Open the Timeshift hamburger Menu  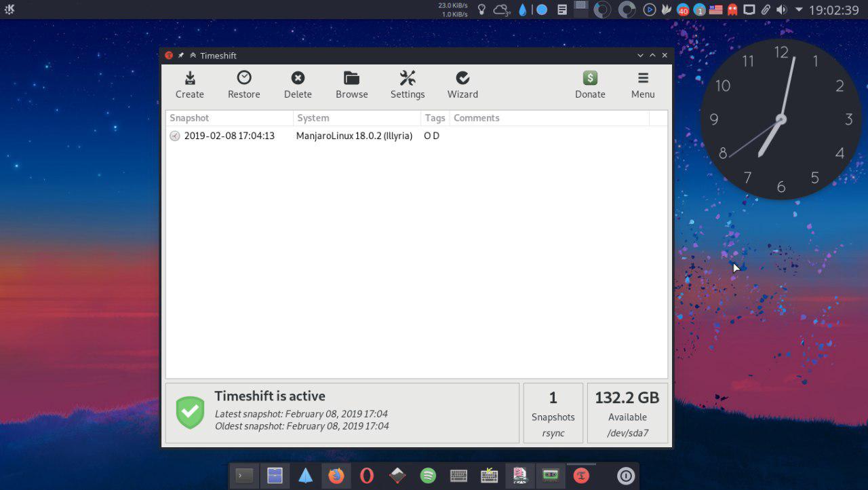[643, 79]
